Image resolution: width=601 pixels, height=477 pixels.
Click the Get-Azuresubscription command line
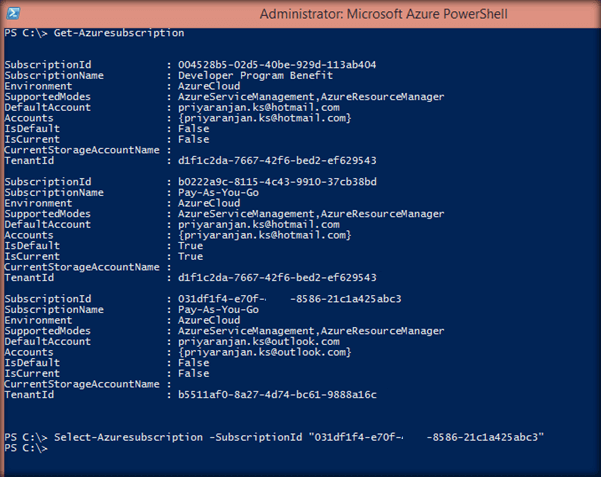(x=119, y=33)
